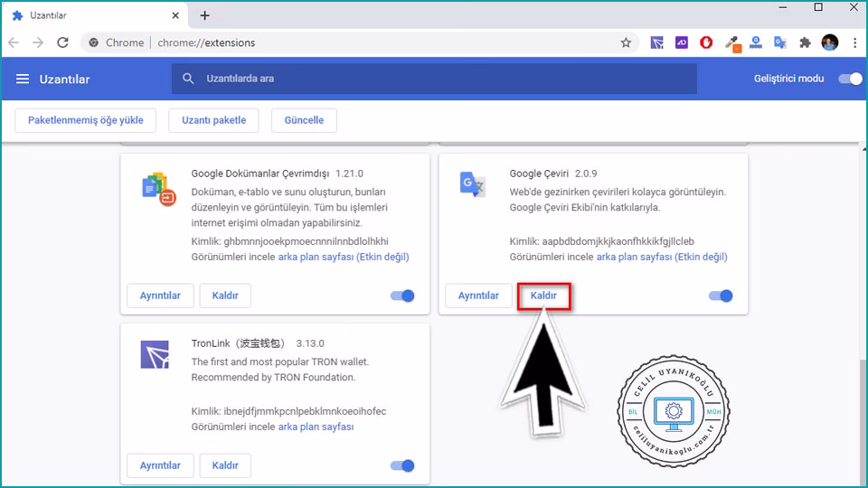Click the search magnifier icon

(188, 79)
